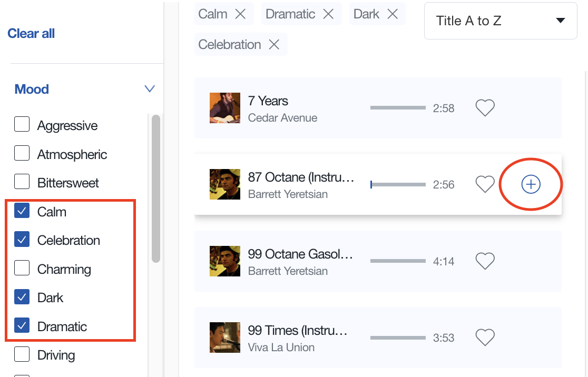Image resolution: width=588 pixels, height=377 pixels.
Task: Like the 99 Octane Gasoline track
Action: click(x=485, y=261)
